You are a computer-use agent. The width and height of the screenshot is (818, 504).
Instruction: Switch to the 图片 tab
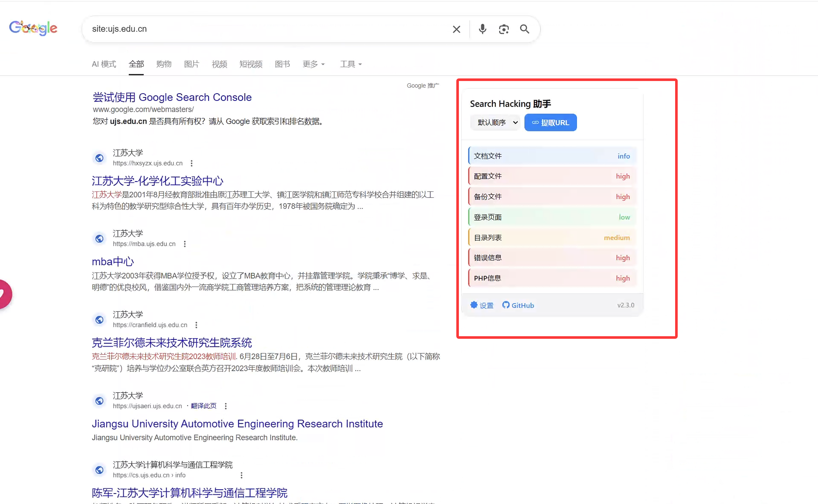coord(191,64)
